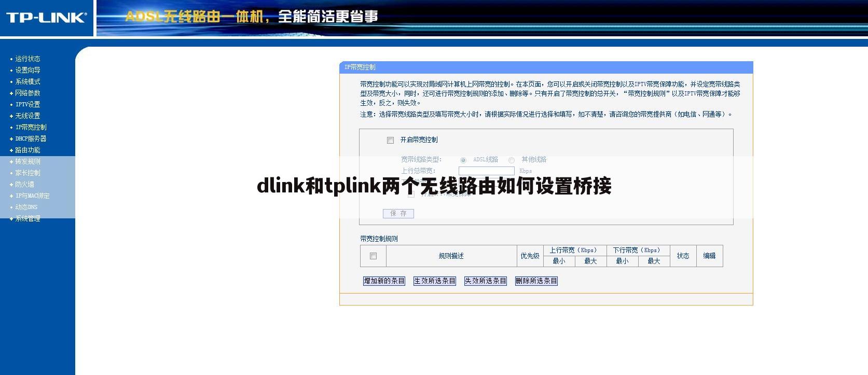Go to IPTV设置 page
This screenshot has width=868, height=375.
27,104
